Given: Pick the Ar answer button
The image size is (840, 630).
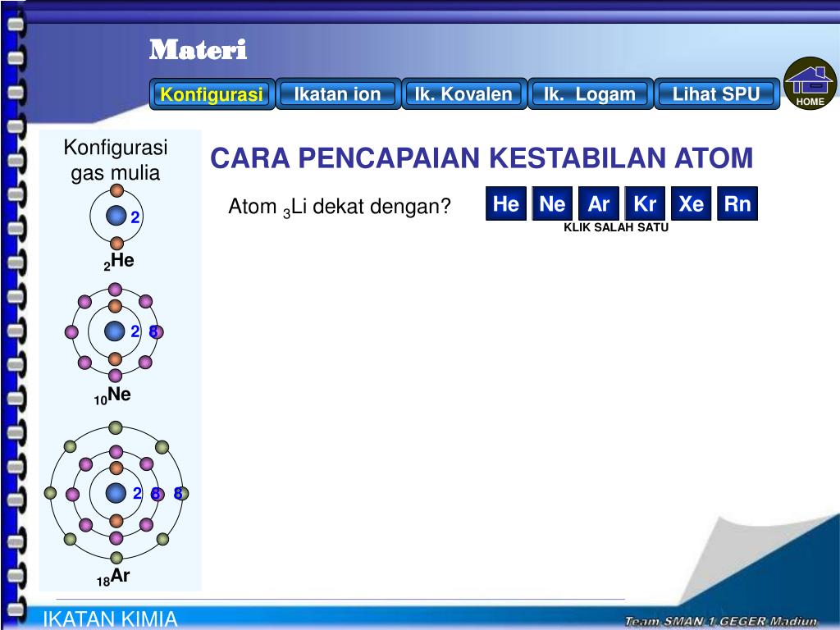Looking at the screenshot, I should [598, 203].
